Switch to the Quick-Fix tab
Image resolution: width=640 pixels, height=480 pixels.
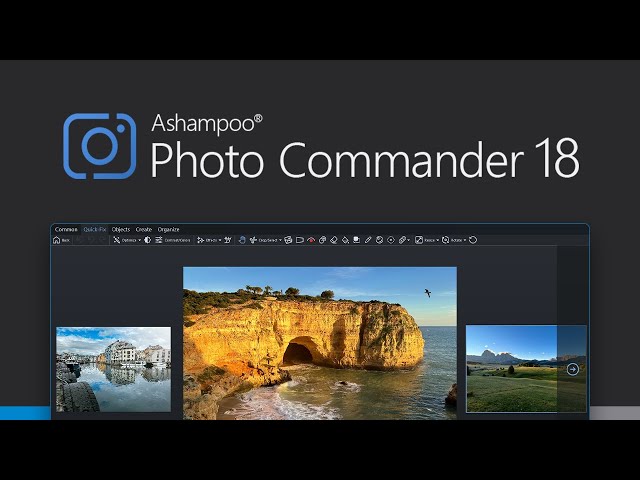pos(94,229)
